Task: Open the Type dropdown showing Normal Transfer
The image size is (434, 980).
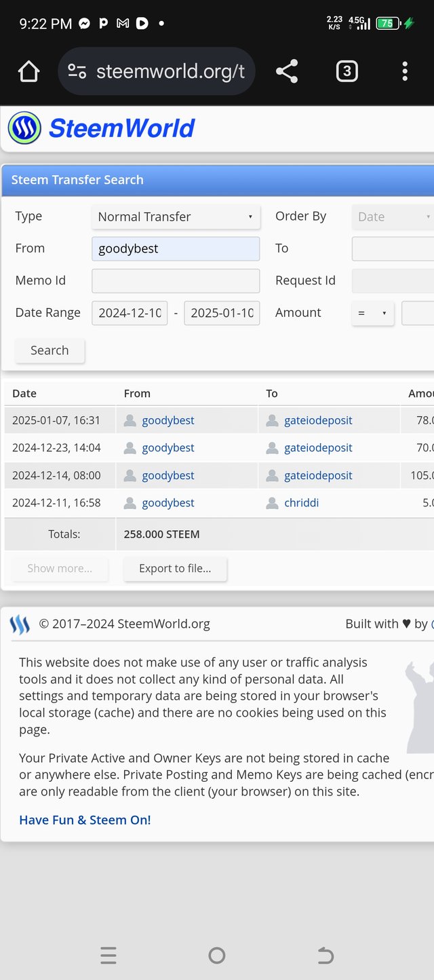Action: (176, 216)
